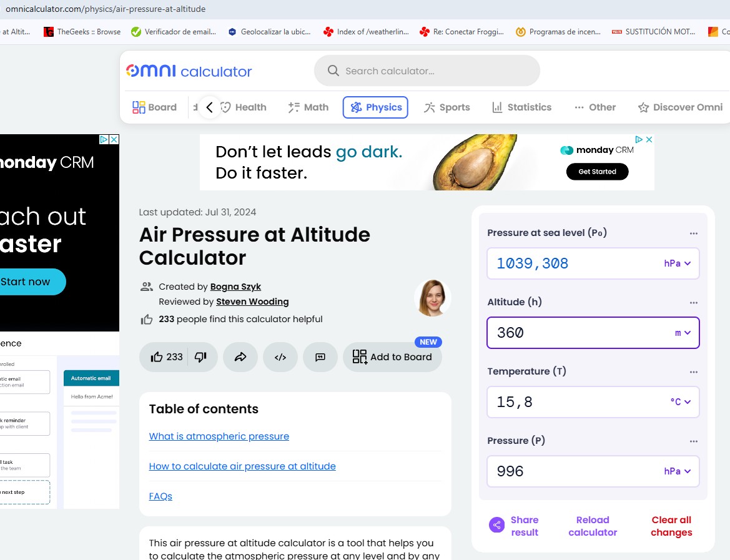Open the embed code icon

click(280, 357)
